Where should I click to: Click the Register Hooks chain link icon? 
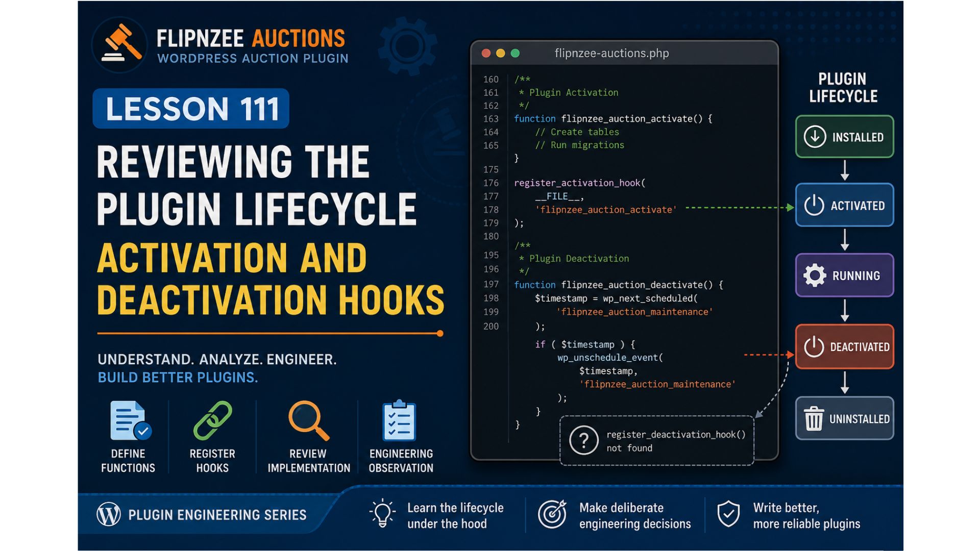pyautogui.click(x=213, y=420)
